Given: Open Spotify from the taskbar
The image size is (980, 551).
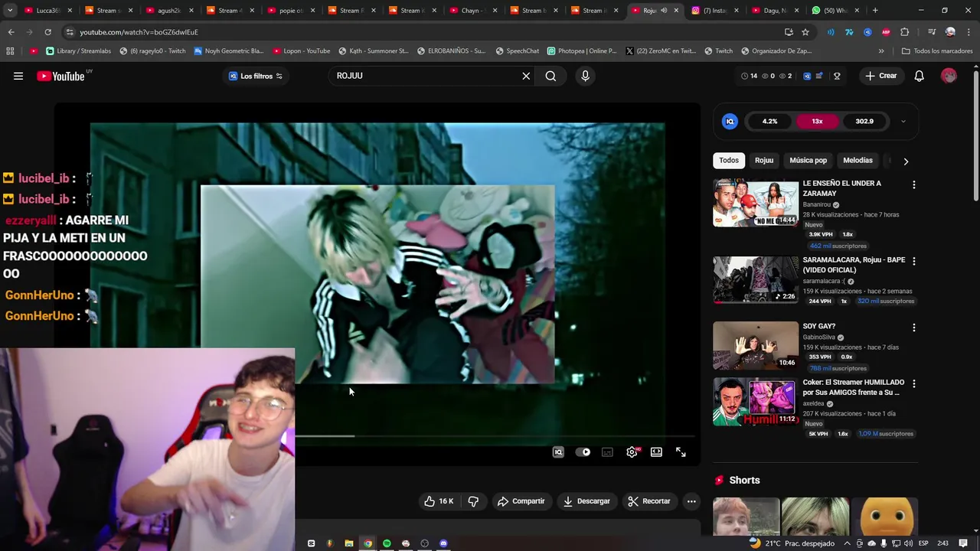Looking at the screenshot, I should point(387,543).
